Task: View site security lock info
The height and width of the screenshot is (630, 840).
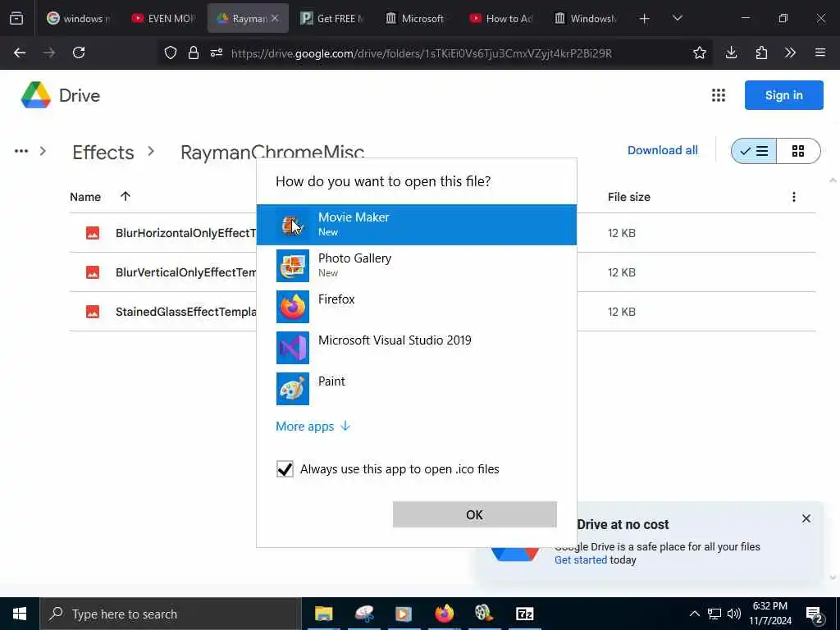Action: click(194, 52)
